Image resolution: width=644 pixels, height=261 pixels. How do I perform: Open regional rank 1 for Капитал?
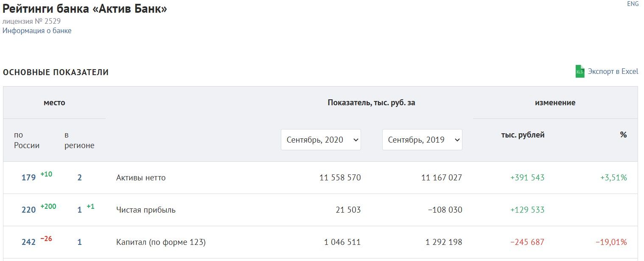pos(79,242)
